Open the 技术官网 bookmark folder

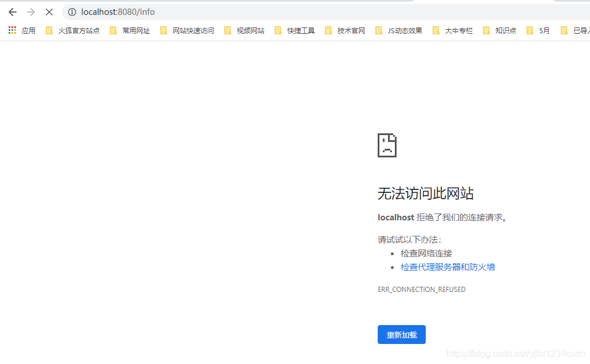pos(345,30)
